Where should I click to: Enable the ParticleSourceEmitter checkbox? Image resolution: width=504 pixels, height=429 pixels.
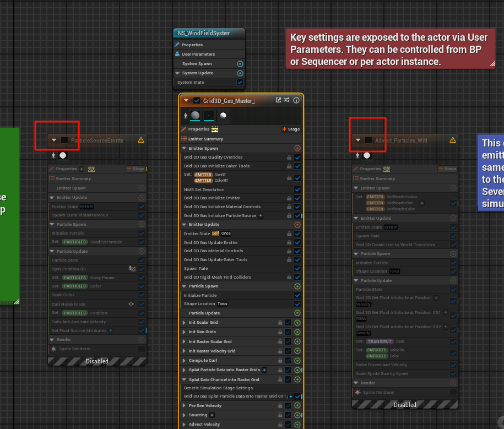tap(64, 140)
